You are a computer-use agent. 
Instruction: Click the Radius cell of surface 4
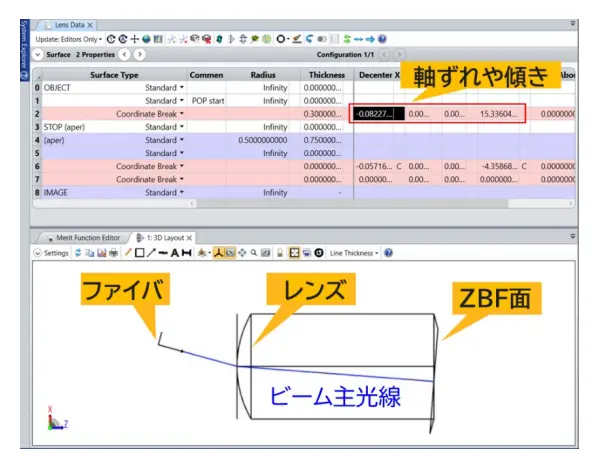[263, 140]
